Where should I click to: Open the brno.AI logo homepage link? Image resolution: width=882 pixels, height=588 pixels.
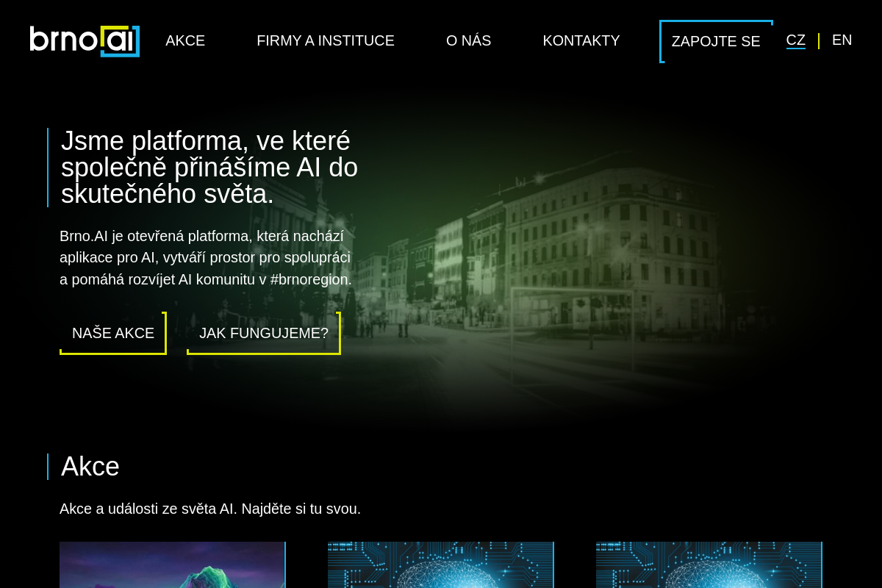pos(85,41)
